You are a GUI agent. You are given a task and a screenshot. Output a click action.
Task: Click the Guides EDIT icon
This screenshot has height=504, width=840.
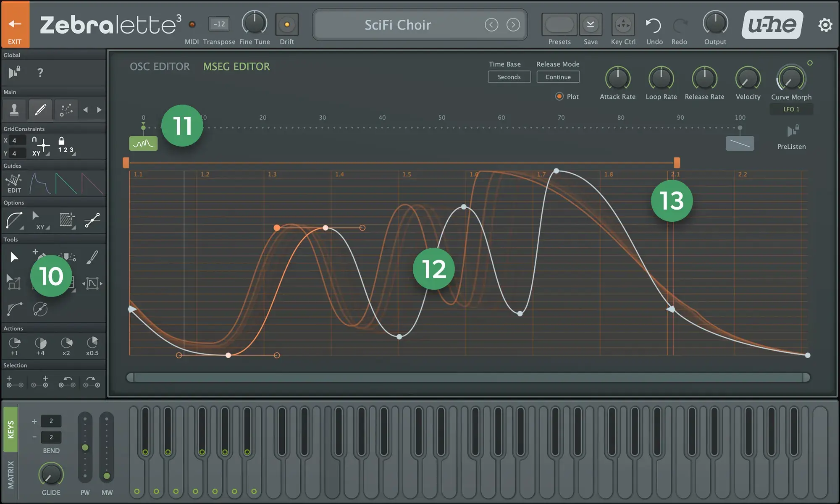14,184
